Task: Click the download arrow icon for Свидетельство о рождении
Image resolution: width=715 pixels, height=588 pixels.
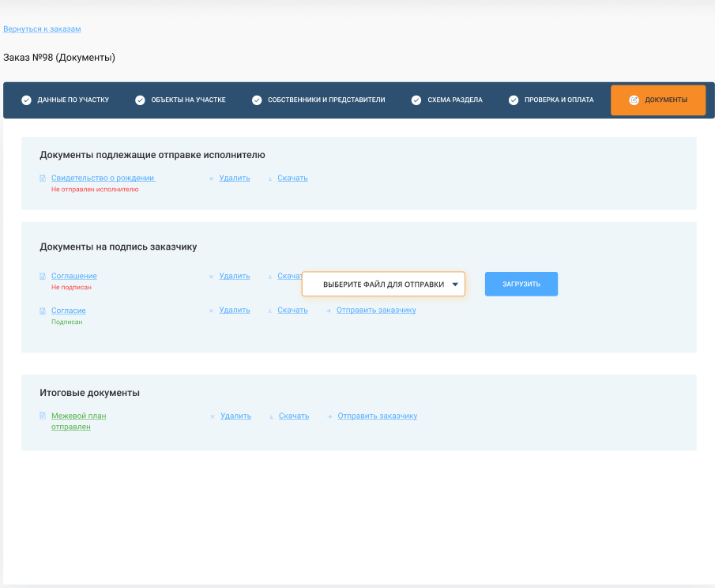Action: click(x=270, y=179)
